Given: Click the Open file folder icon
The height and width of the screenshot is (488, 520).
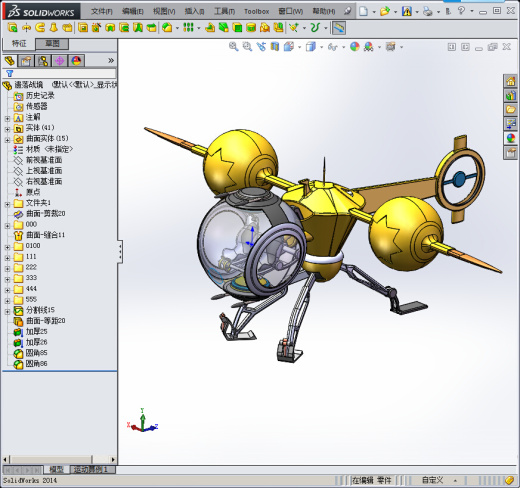Looking at the screenshot, I should [x=385, y=11].
